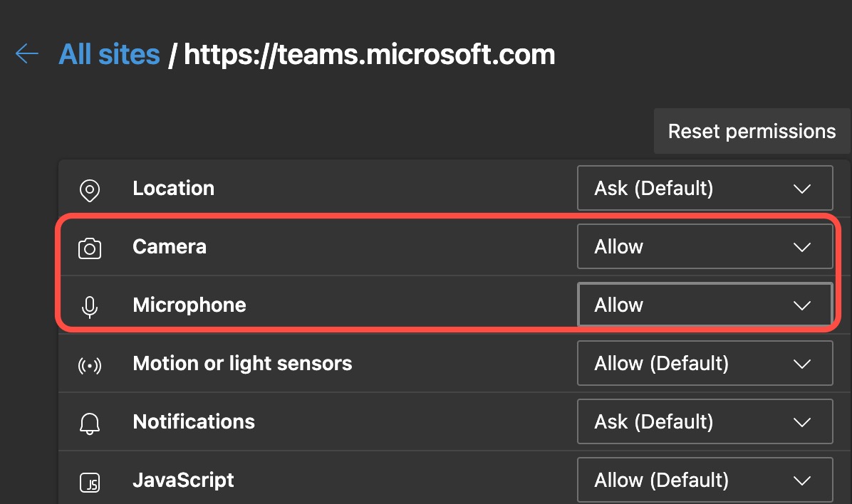This screenshot has height=504, width=852.
Task: Open the Microphone Allow dropdown
Action: pyautogui.click(x=705, y=305)
